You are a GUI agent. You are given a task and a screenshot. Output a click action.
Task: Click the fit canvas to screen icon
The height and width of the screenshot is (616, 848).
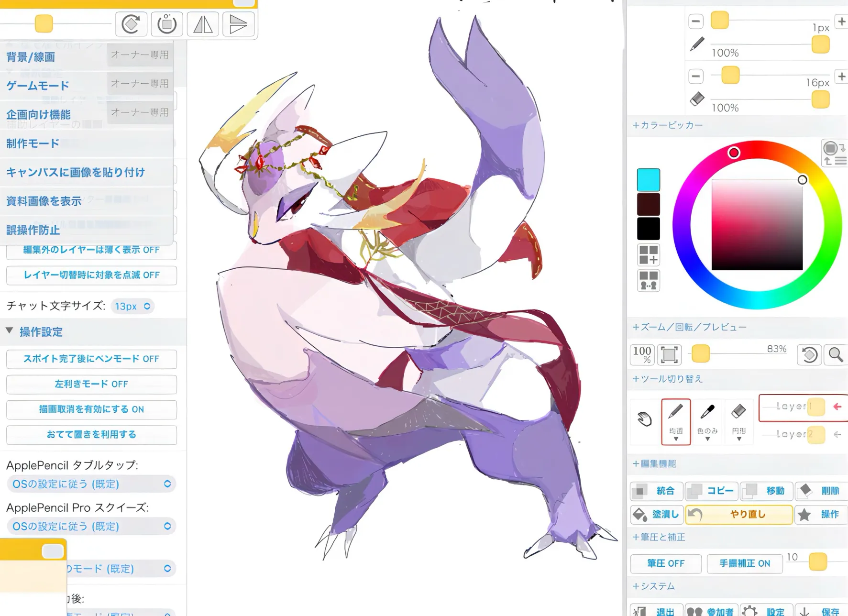tap(669, 354)
